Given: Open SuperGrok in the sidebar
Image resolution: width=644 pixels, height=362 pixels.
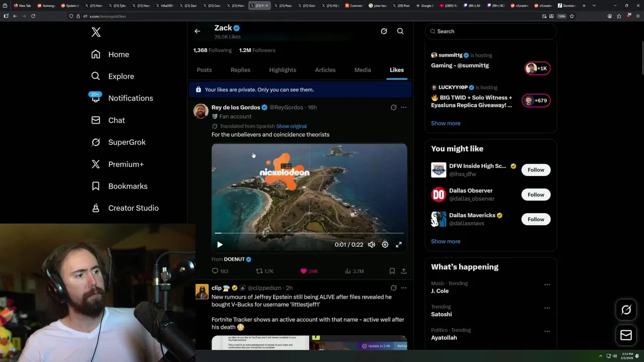Looking at the screenshot, I should (x=118, y=142).
